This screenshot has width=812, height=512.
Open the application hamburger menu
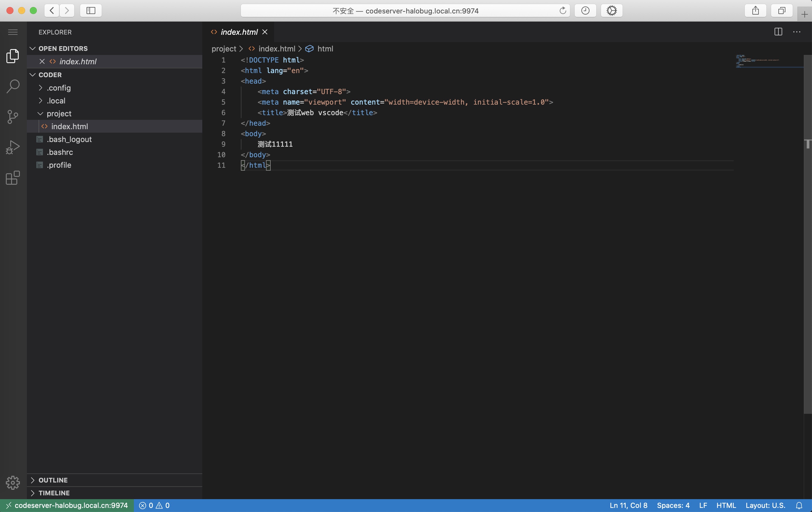pos(13,32)
